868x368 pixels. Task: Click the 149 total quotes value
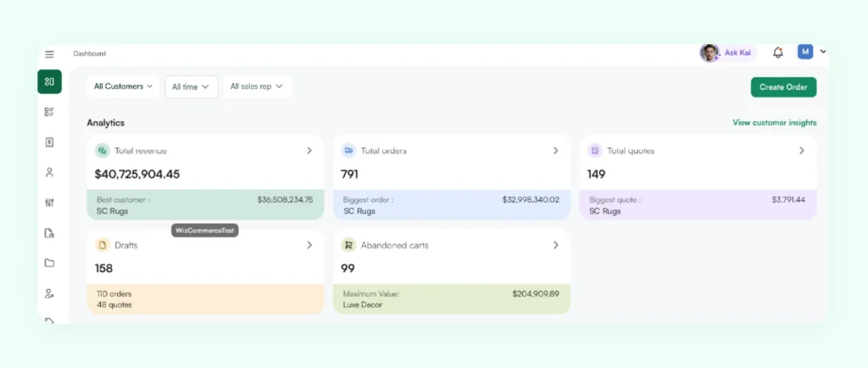(596, 175)
